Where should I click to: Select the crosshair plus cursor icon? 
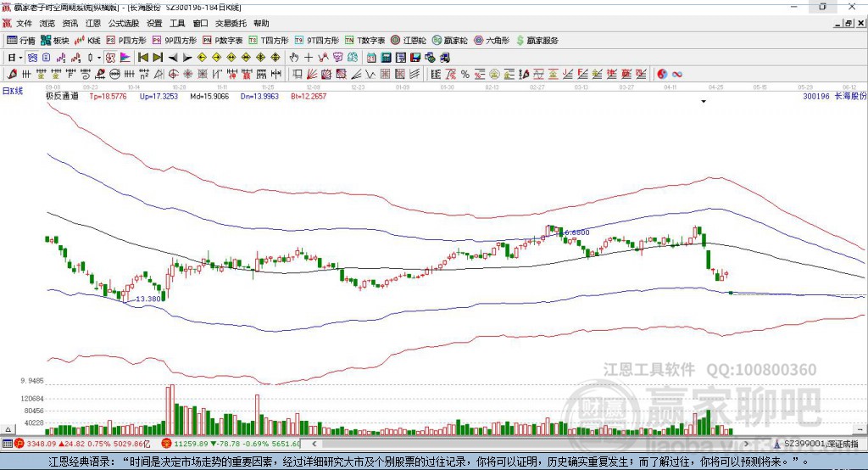[x=309, y=58]
